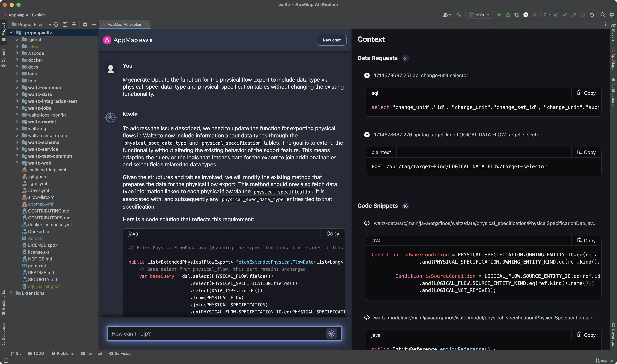Viewport: 617px width, 364px height.
Task: Copy Navie's java code solution
Action: pyautogui.click(x=332, y=234)
